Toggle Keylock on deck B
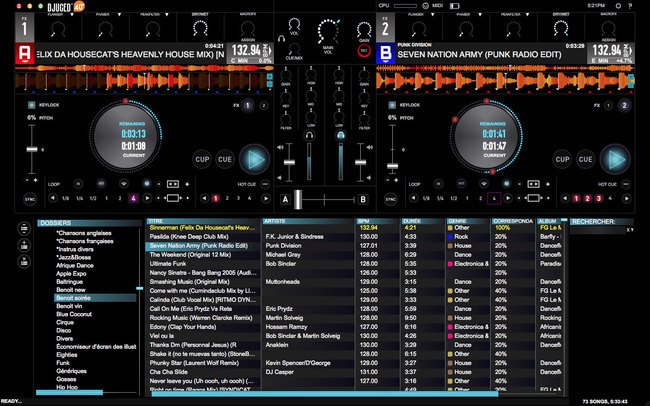Screen dimensions: 650x406 coord(392,105)
